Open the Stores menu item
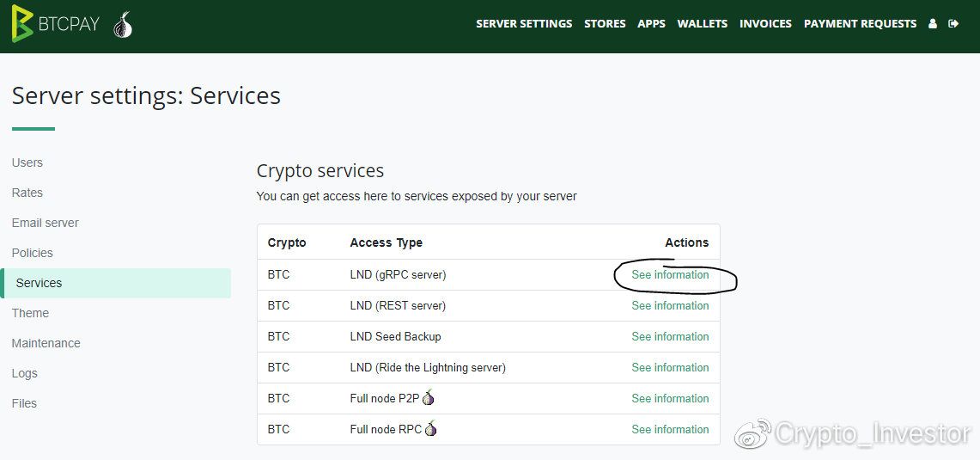 pyautogui.click(x=605, y=24)
